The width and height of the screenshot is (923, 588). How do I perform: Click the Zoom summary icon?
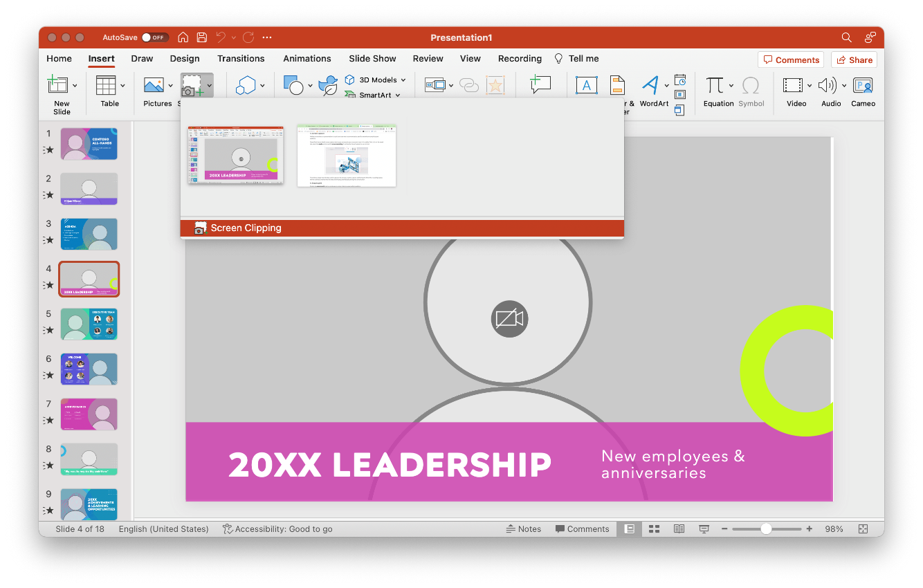coord(435,85)
